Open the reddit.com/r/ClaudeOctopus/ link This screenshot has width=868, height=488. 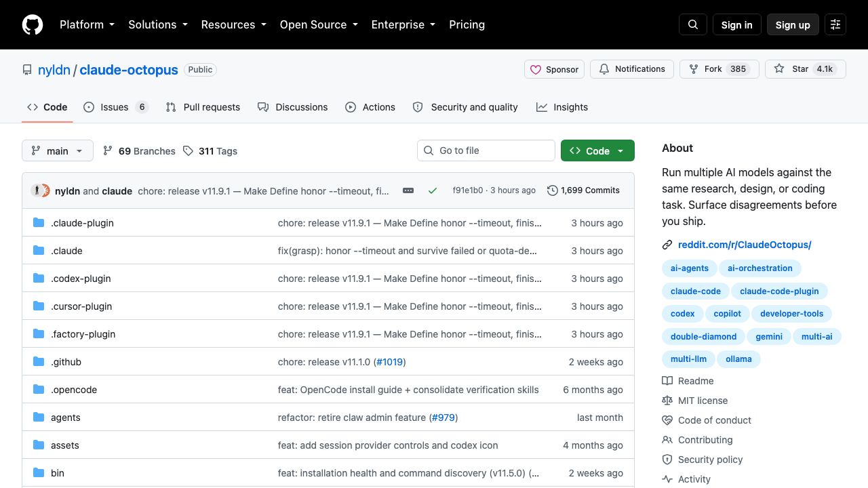[x=745, y=245]
